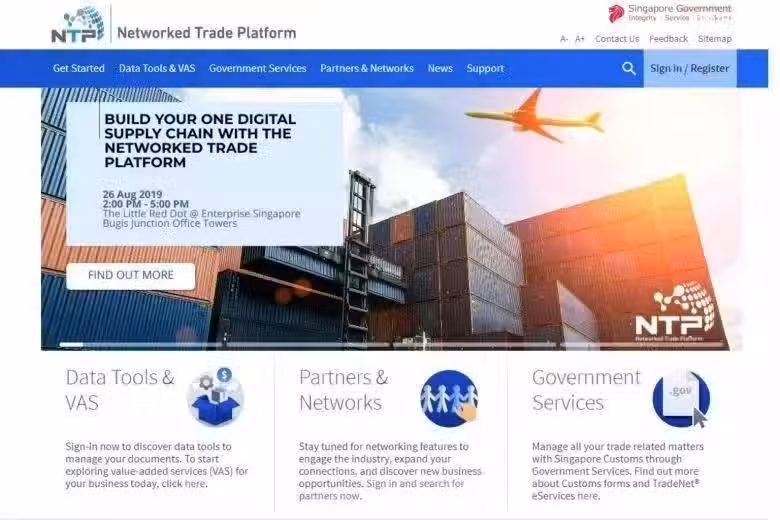Click the Sign in / Register button
This screenshot has height=520, width=780.
(x=690, y=68)
